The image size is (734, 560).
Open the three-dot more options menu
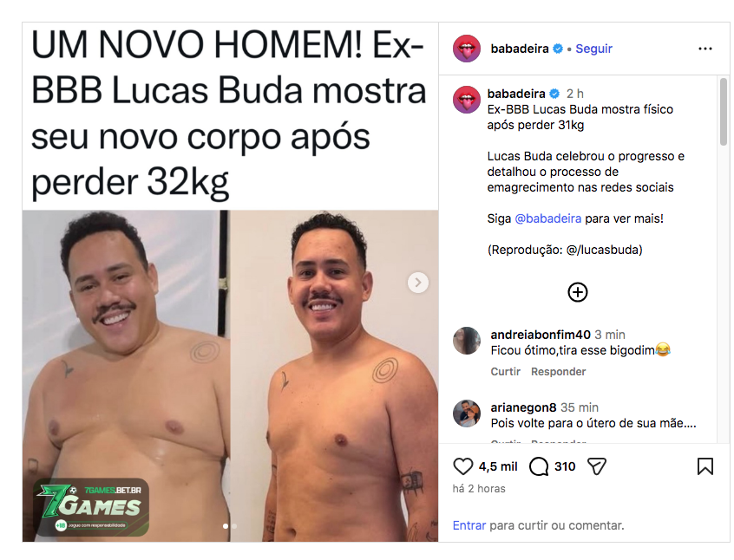click(705, 49)
